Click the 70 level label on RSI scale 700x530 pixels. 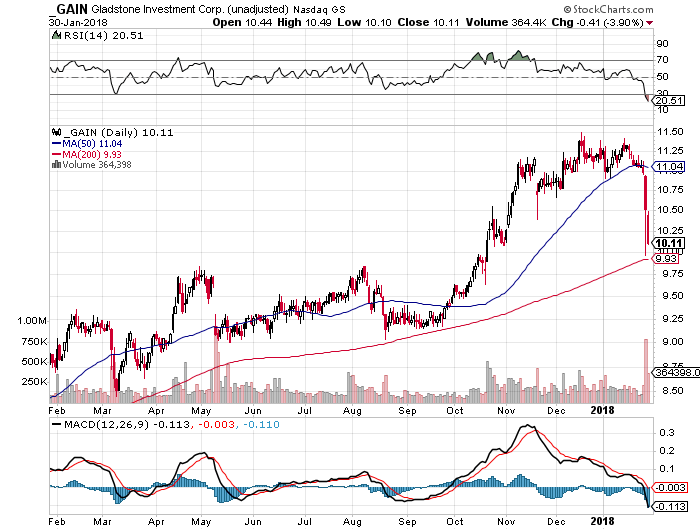(662, 60)
